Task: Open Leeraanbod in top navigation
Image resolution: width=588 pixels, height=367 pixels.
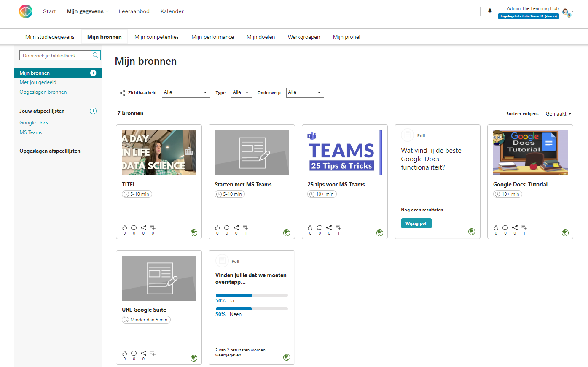Action: point(134,11)
